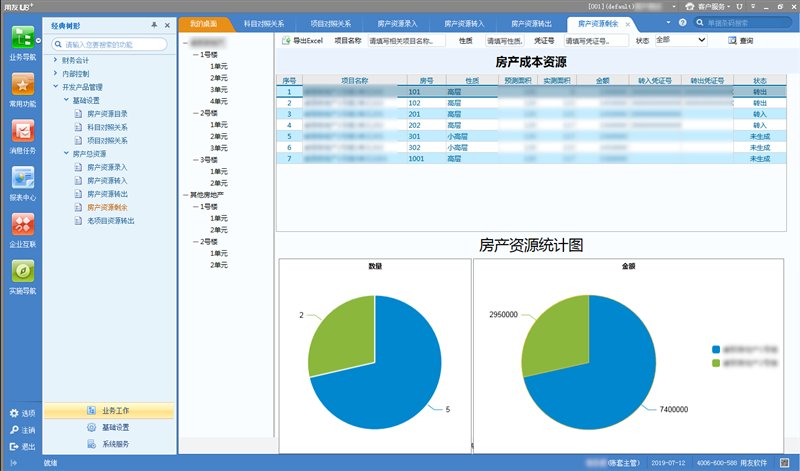Collapse the 其他房地产 project node
The width and height of the screenshot is (800, 471).
[x=186, y=195]
